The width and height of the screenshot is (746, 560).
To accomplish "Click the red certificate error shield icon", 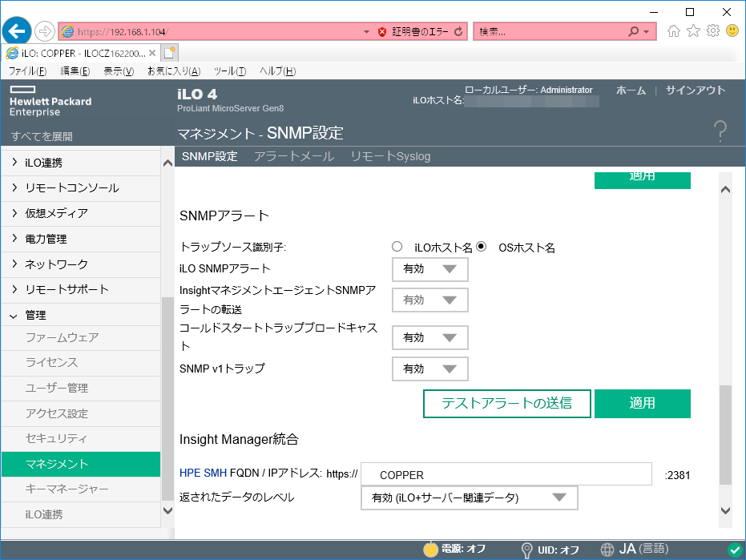I will pos(381,32).
